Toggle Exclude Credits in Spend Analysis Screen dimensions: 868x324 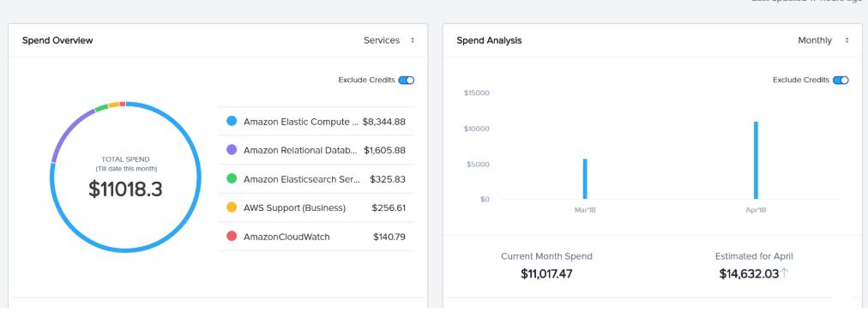click(x=841, y=81)
